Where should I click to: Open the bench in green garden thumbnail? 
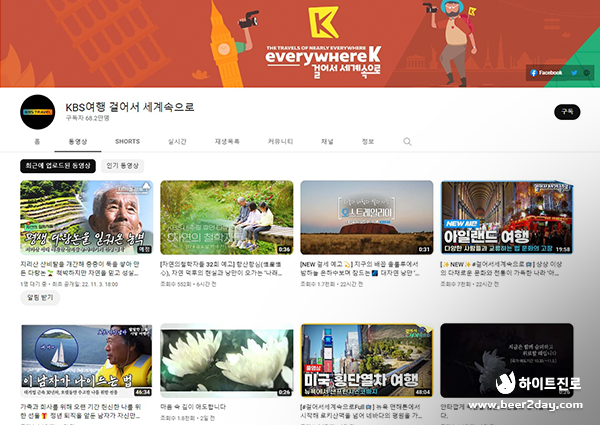click(227, 217)
